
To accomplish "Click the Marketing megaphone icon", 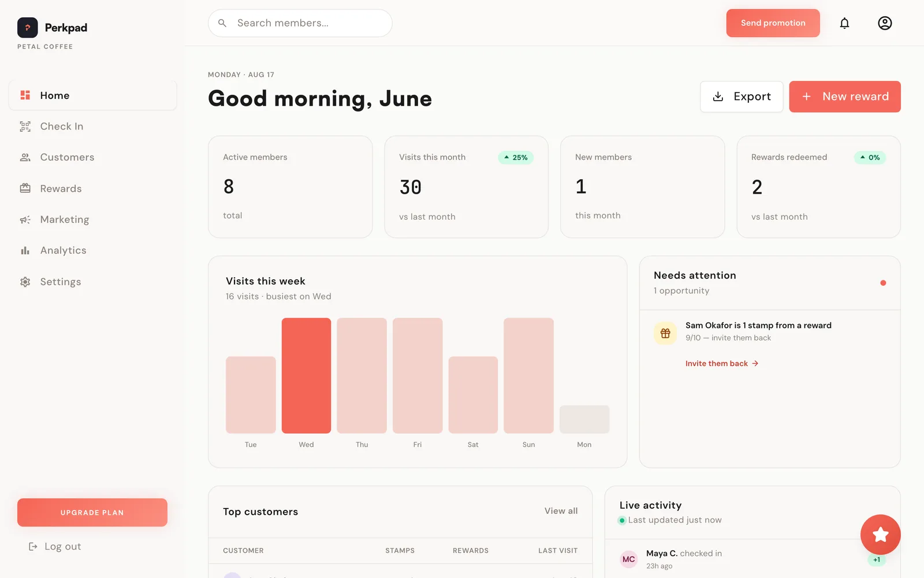I will click(25, 220).
